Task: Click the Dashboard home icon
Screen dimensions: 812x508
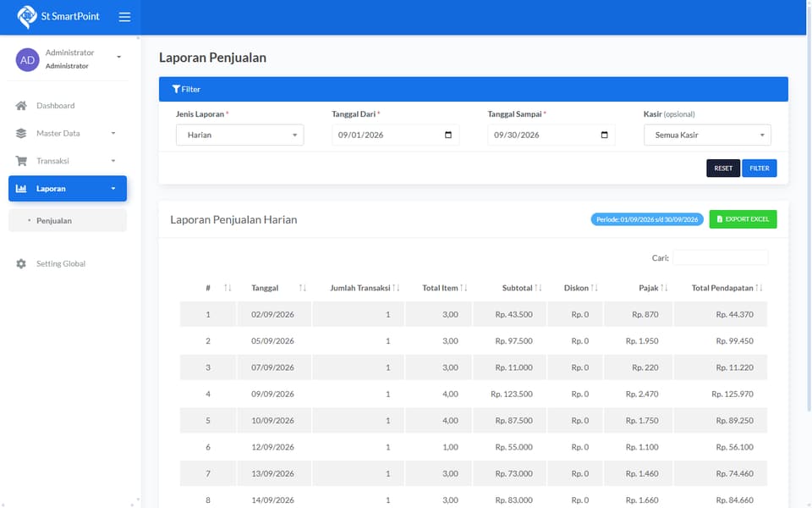Action: tap(21, 106)
